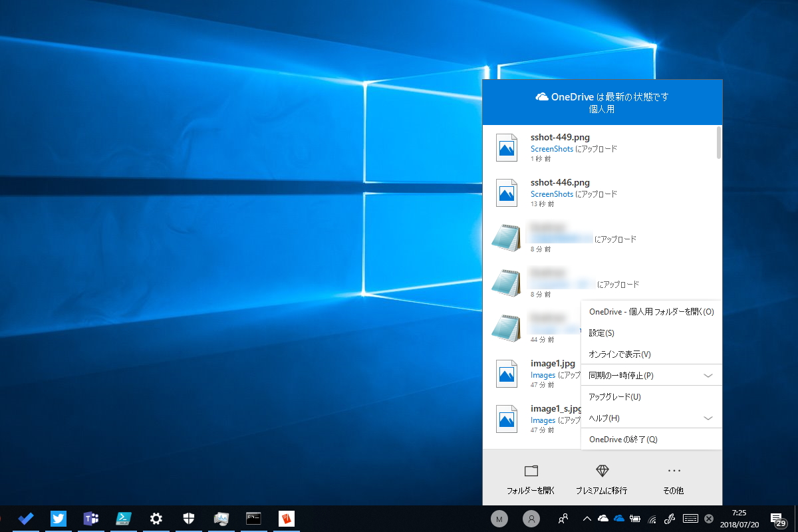
Task: Open the clock showing 7:25 date
Action: tap(739, 519)
